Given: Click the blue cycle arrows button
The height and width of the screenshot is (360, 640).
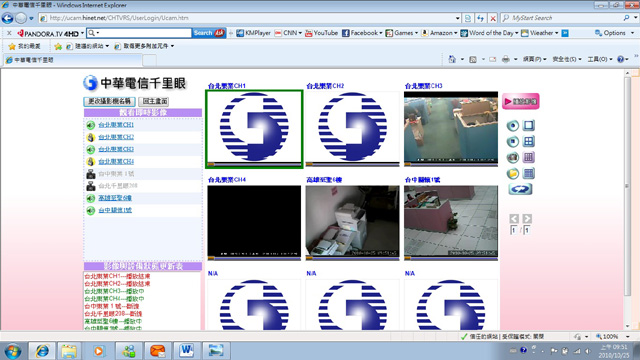Looking at the screenshot, I should (x=520, y=189).
